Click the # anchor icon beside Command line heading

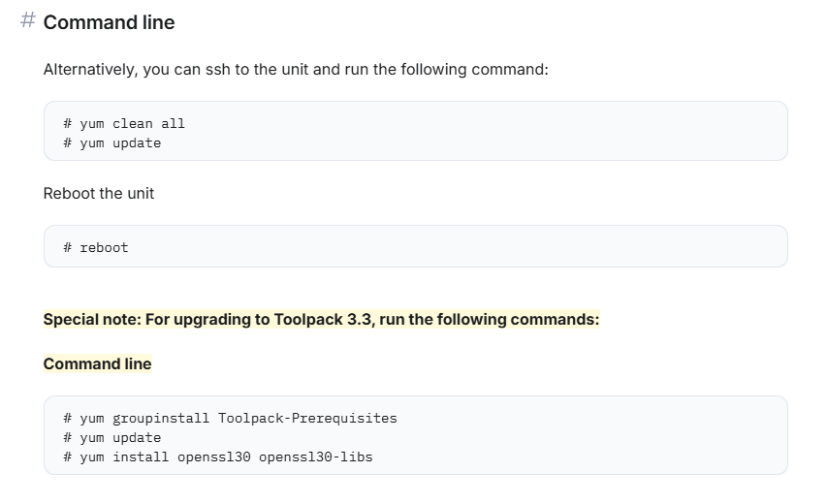(x=28, y=21)
